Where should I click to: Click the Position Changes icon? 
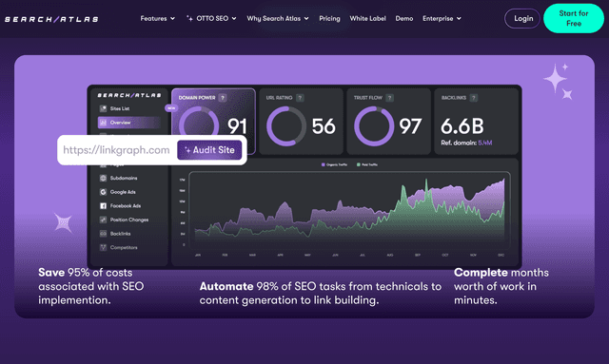[103, 220]
